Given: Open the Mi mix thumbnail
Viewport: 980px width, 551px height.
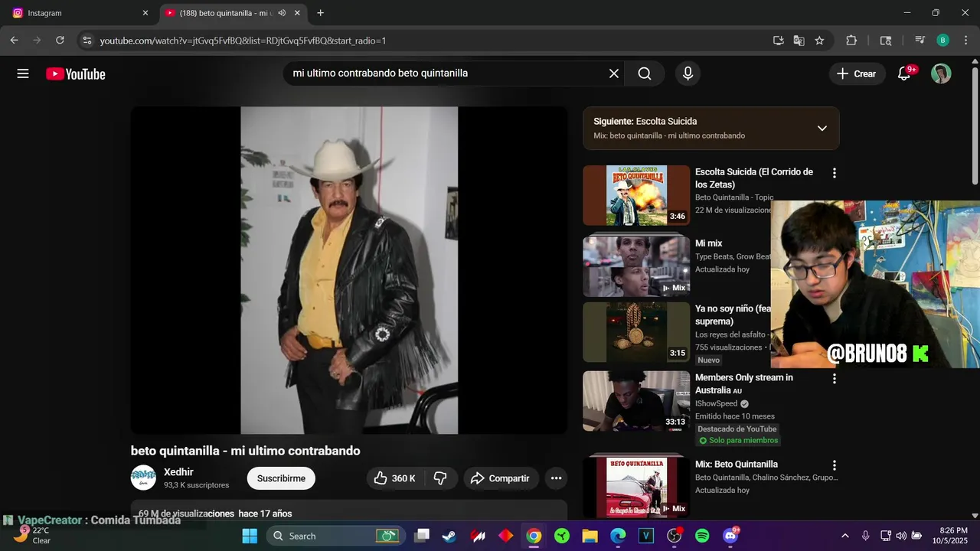Looking at the screenshot, I should point(636,266).
